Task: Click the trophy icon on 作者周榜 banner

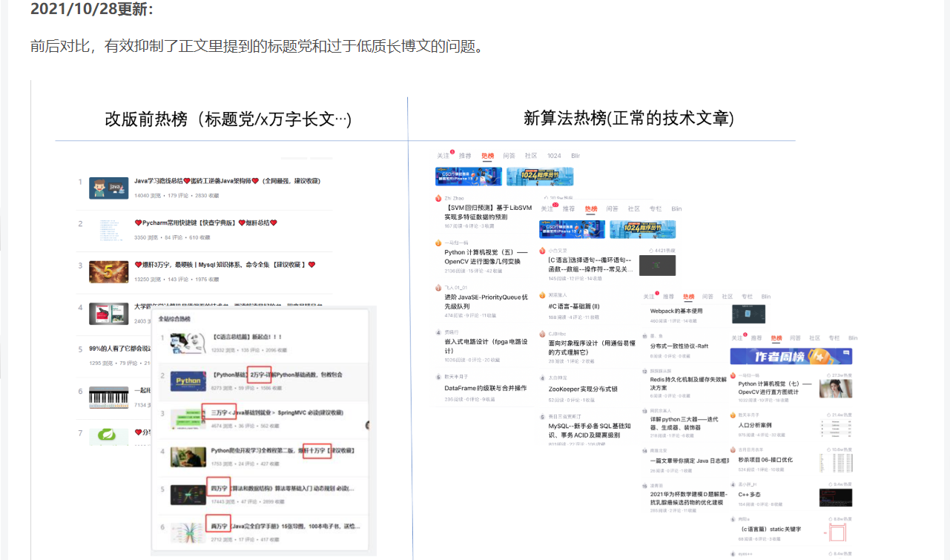Action: [818, 356]
